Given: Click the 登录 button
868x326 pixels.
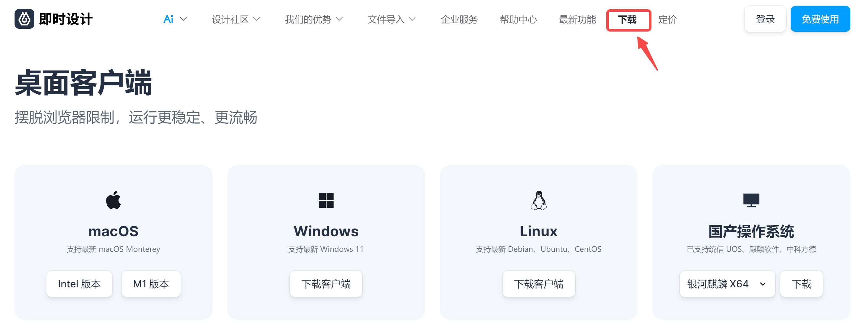Looking at the screenshot, I should point(765,19).
